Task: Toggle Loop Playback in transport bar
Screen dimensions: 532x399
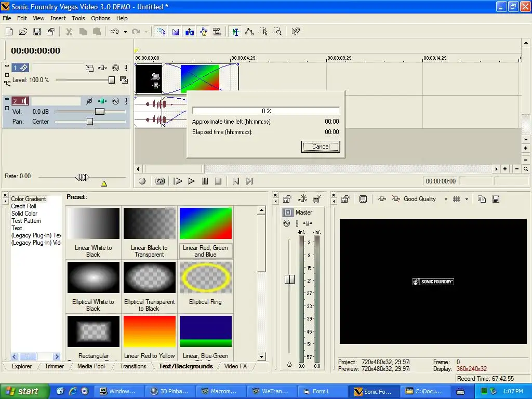Action: [x=160, y=181]
